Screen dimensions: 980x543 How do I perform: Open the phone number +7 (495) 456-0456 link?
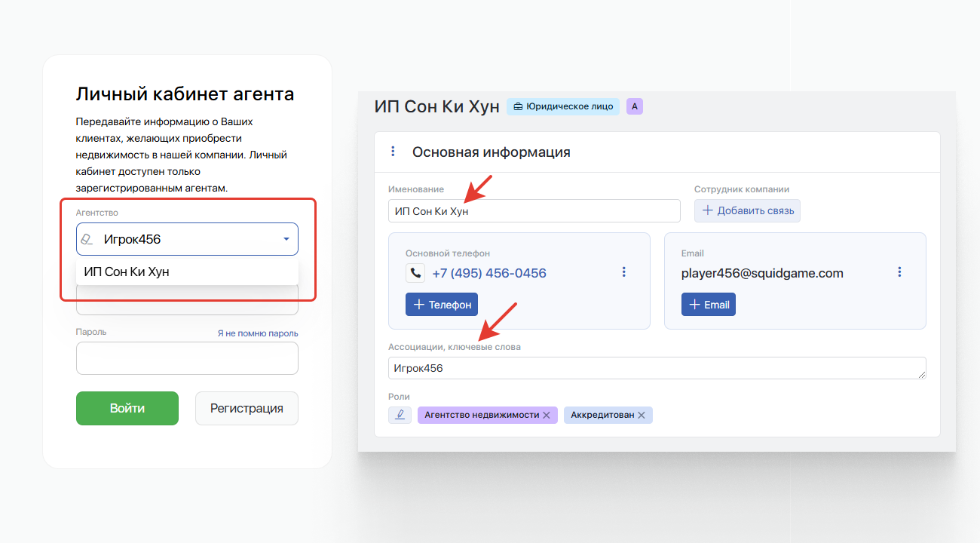tap(488, 273)
